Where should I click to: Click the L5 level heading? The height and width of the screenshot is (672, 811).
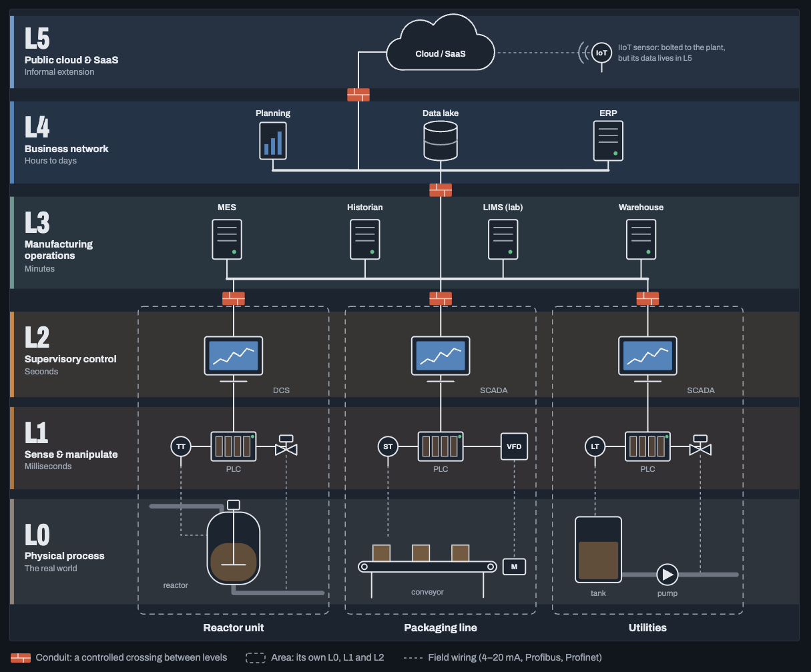pos(37,38)
